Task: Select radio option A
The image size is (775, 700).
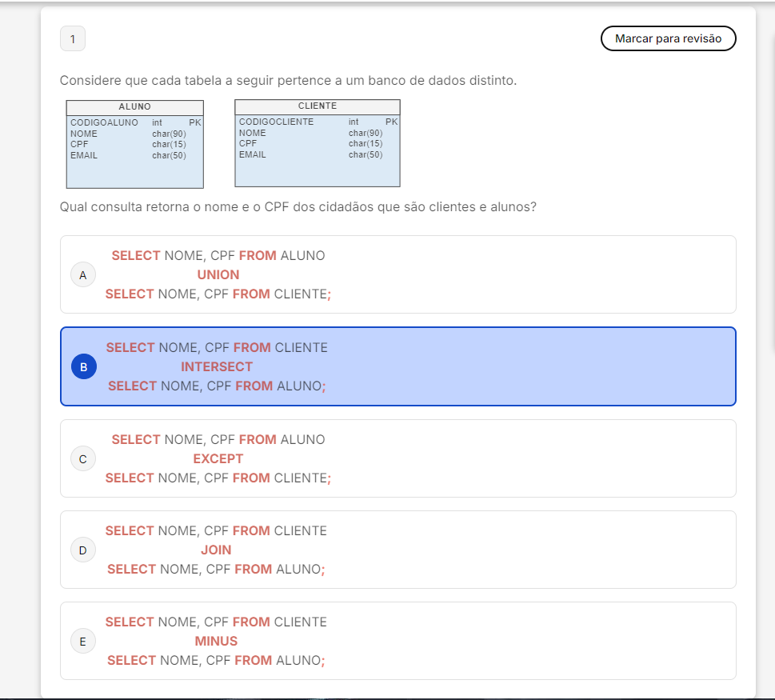Action: point(83,275)
